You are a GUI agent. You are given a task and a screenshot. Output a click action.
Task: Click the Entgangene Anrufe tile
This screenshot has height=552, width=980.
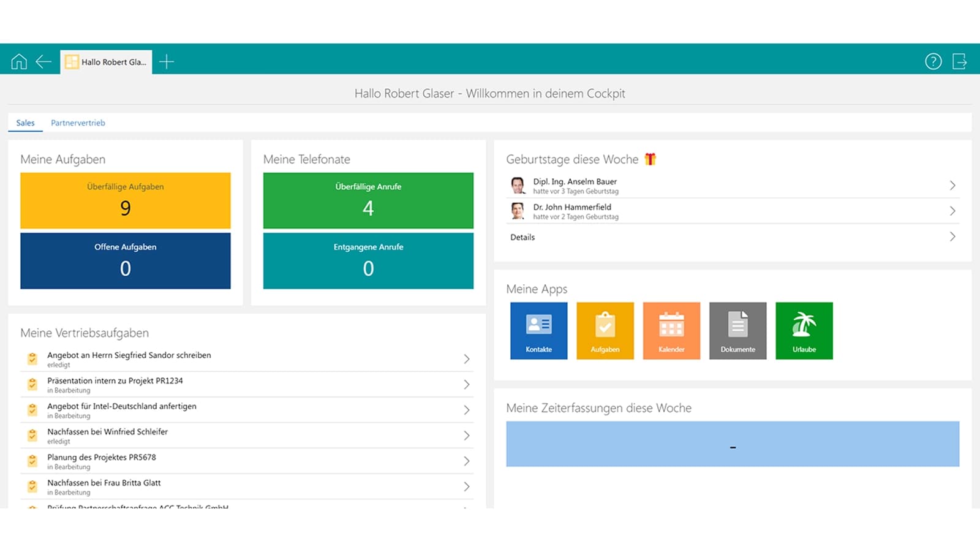tap(368, 260)
